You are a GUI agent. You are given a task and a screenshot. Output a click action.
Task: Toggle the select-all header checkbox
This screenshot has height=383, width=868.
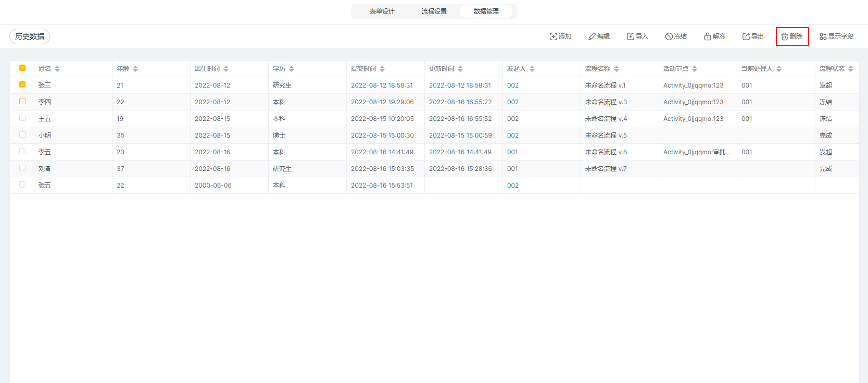22,68
